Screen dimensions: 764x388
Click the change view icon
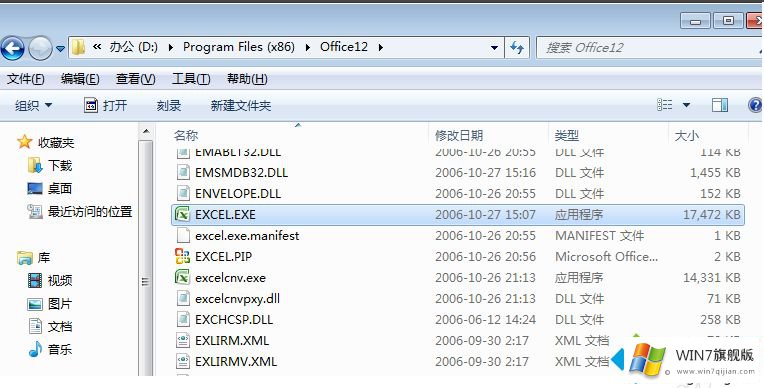665,105
